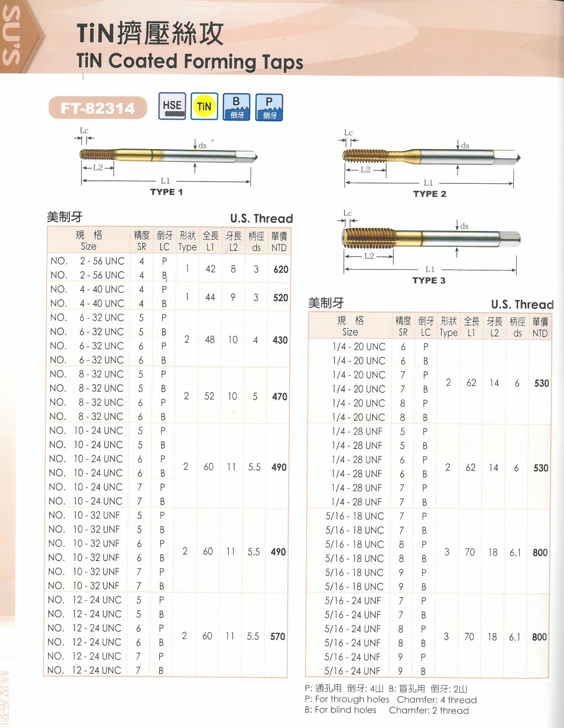Click the yellow TiN coating icon
The image size is (564, 728).
tap(204, 106)
